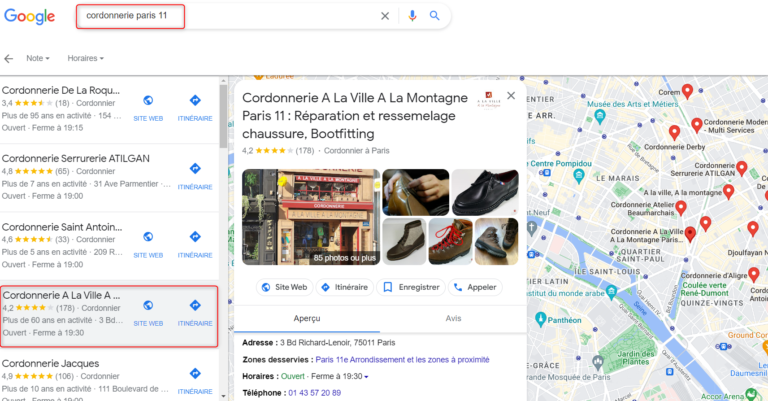Click Cordonnerie d'Aligre map pin

[754, 274]
